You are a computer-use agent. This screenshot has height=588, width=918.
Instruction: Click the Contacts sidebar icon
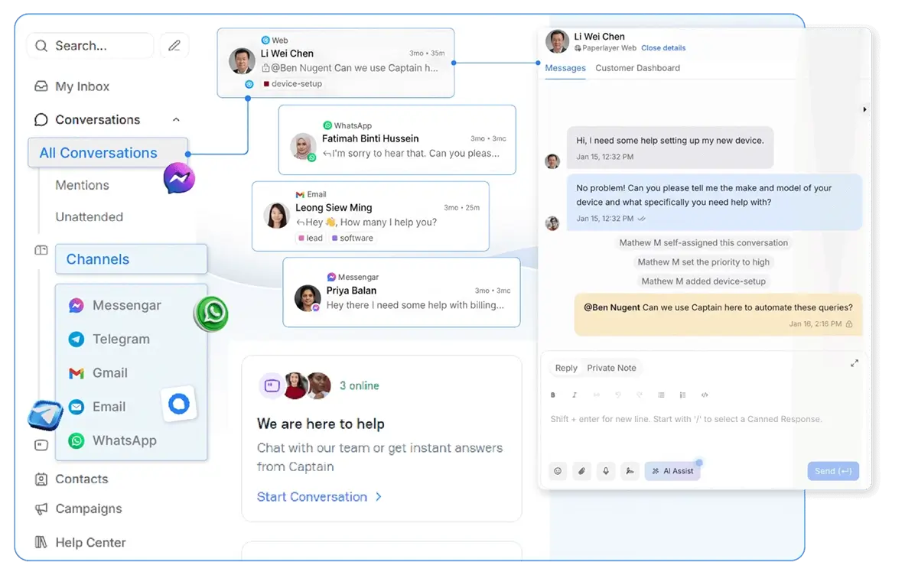pos(41,479)
